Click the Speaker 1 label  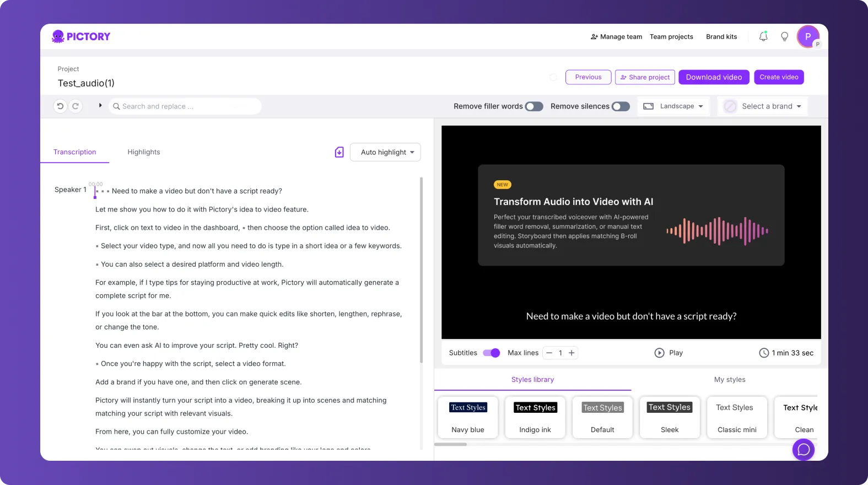click(71, 190)
